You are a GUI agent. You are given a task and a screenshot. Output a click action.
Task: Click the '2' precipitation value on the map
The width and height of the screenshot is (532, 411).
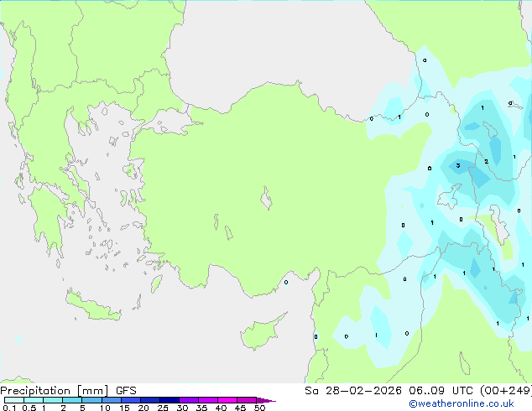pyautogui.click(x=486, y=161)
